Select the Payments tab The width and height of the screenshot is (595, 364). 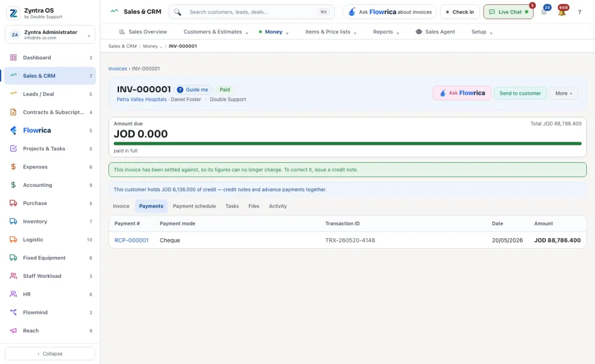(151, 206)
